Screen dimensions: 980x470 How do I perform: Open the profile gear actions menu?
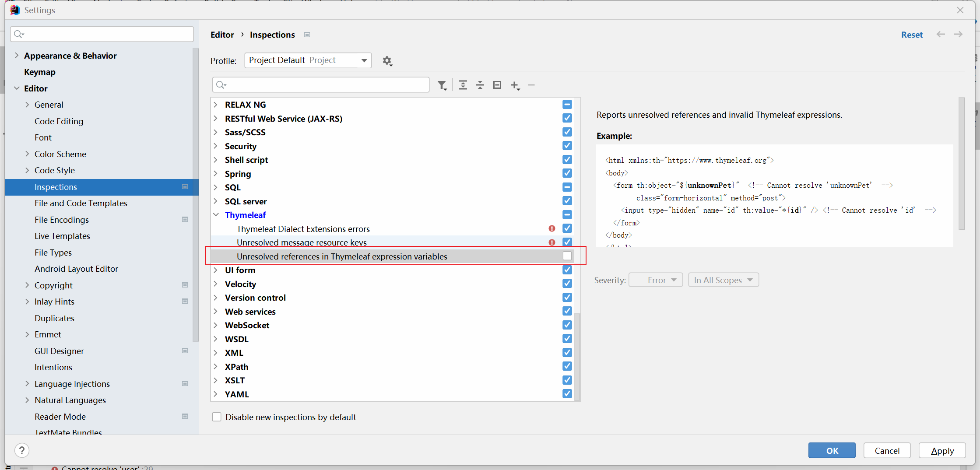pyautogui.click(x=387, y=61)
